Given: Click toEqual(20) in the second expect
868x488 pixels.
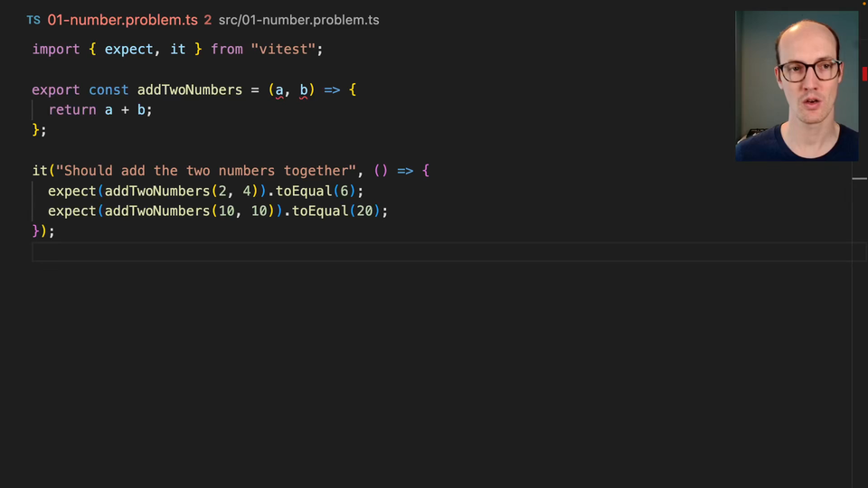Looking at the screenshot, I should [x=336, y=211].
